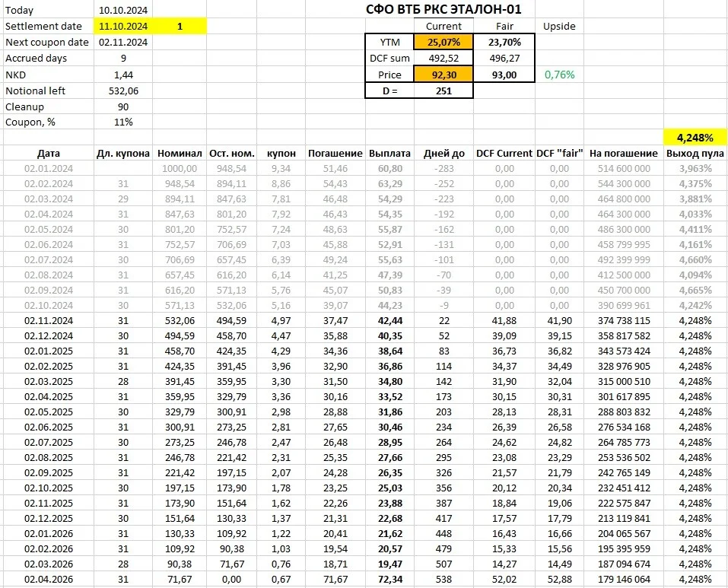Select the days-to value 203

443,412
